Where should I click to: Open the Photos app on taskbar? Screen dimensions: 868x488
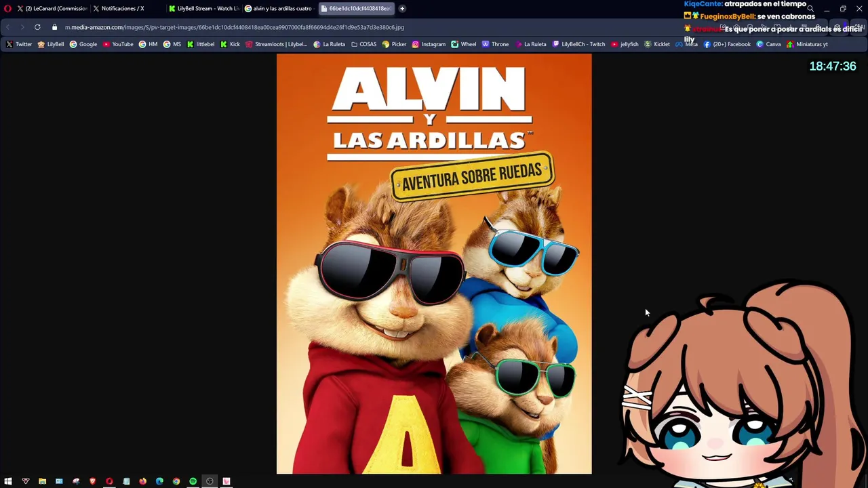[x=59, y=481]
